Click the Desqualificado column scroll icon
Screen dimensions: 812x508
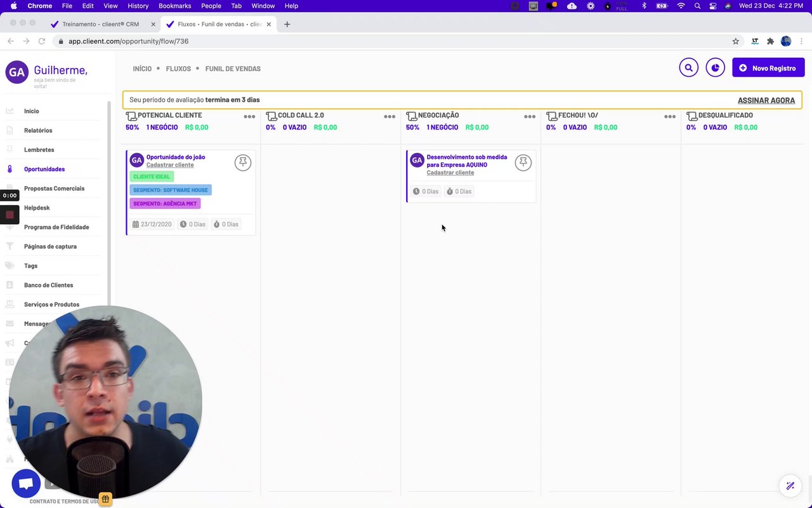click(x=692, y=116)
